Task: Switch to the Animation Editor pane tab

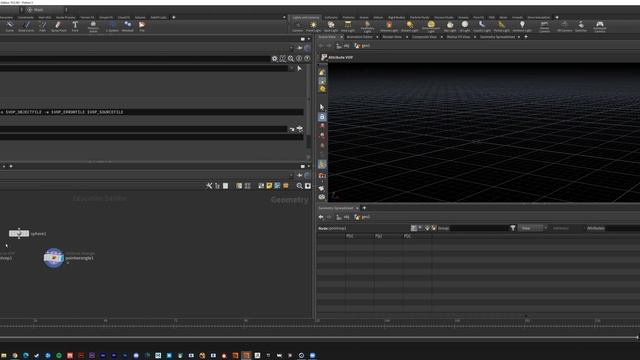Action: [360, 37]
